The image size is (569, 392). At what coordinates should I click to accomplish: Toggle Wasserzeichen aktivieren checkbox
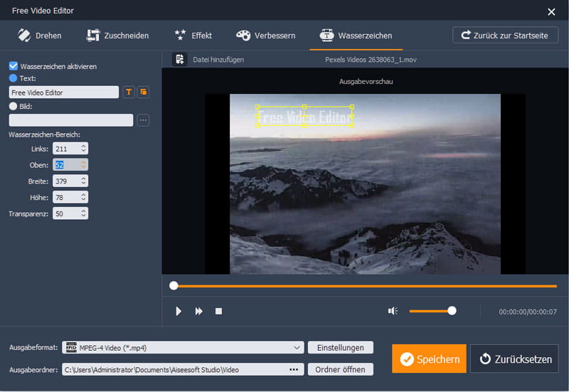(14, 66)
